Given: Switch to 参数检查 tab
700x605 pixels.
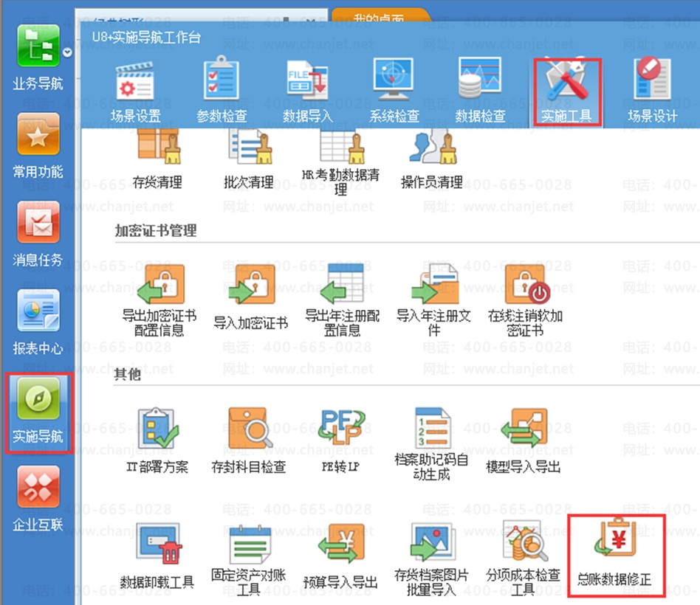Looking at the screenshot, I should pos(222,91).
